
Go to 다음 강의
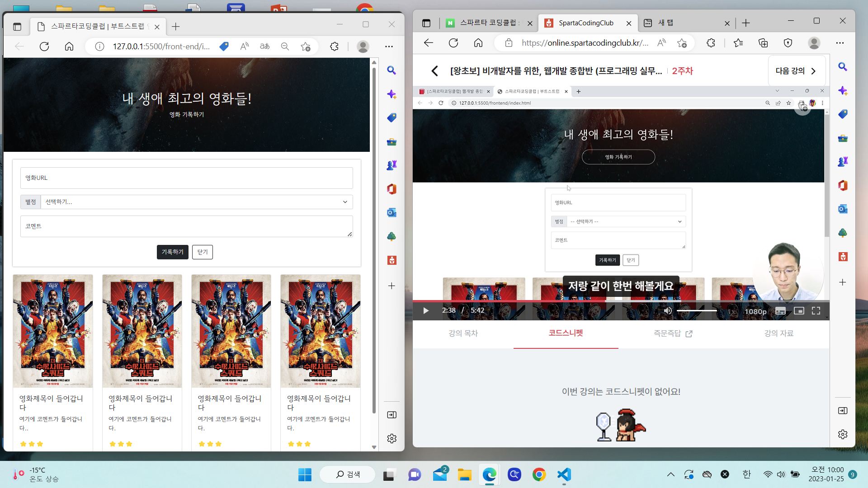tap(796, 71)
